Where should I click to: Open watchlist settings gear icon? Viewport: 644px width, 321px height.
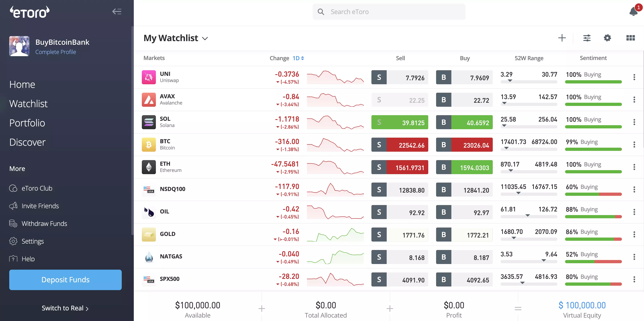[x=607, y=38]
